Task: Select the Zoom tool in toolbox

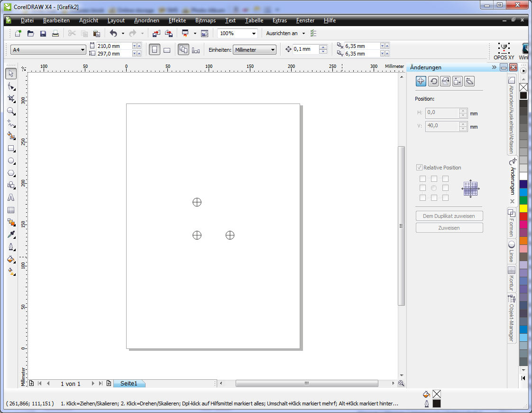Action: coord(10,111)
